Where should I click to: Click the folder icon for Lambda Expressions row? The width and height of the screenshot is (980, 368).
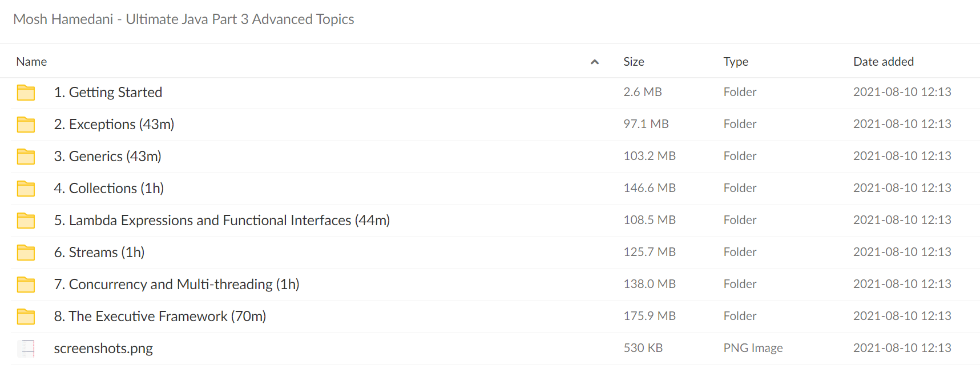(26, 221)
